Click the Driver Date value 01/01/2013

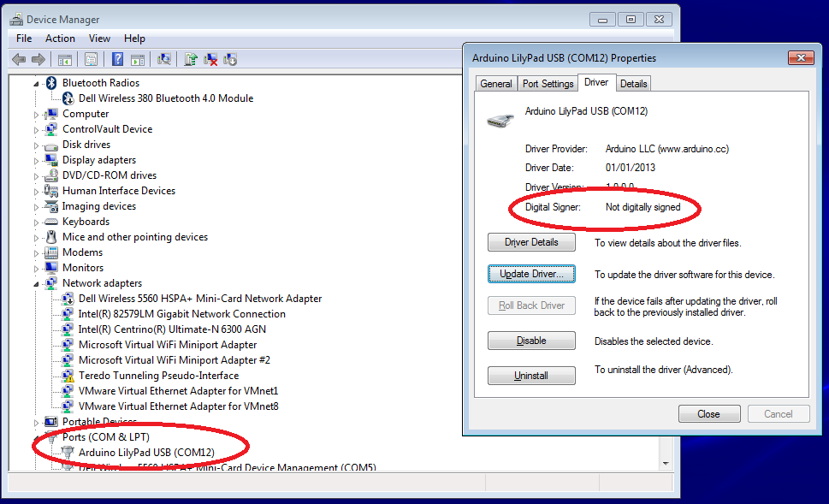[631, 168]
